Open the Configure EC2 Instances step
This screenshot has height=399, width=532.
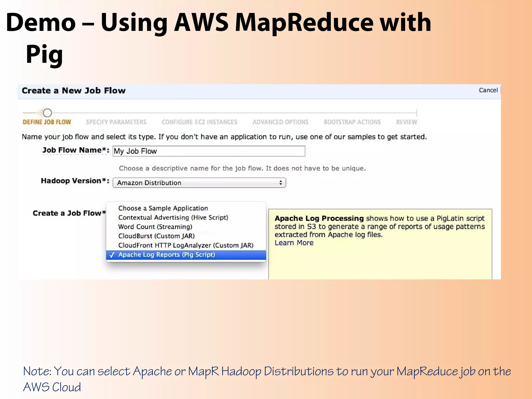pyautogui.click(x=199, y=122)
